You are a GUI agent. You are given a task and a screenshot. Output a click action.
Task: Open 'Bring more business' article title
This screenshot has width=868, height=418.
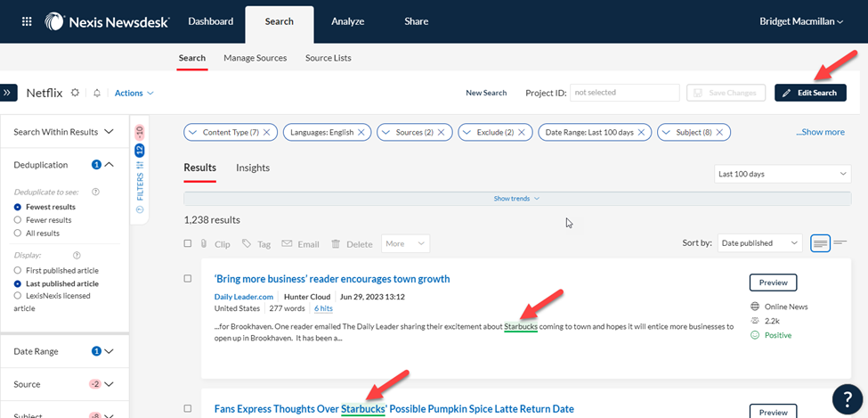332,279
